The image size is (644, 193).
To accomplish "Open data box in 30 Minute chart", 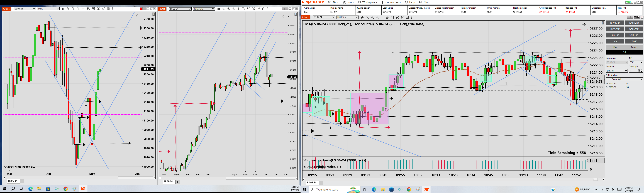I will coord(244,9).
